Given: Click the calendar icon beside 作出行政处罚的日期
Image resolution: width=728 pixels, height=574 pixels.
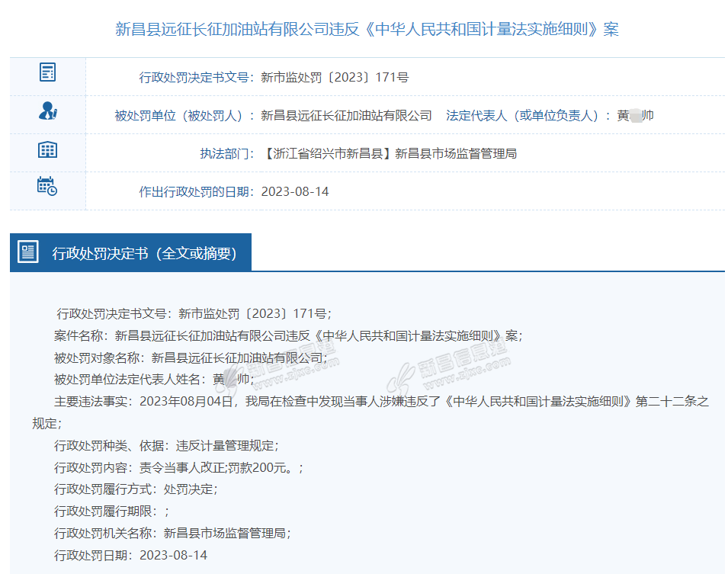Looking at the screenshot, I should 47,187.
